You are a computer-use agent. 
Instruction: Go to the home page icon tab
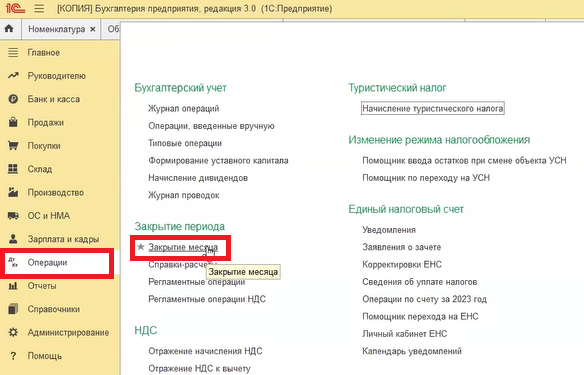pos(9,29)
